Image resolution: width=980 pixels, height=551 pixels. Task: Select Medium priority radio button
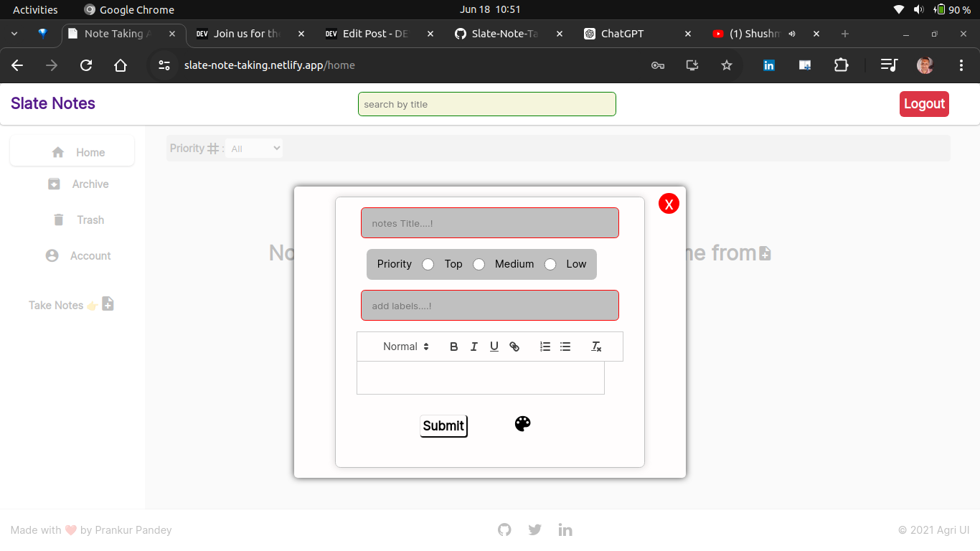[479, 264]
